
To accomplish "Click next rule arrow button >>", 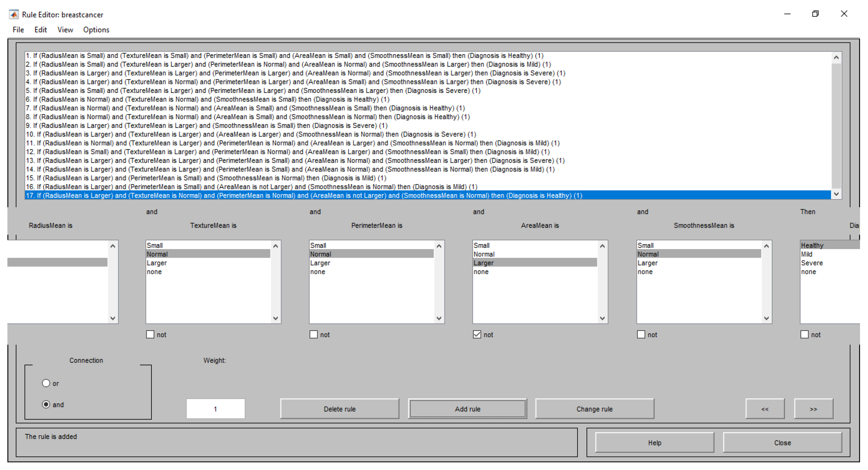I will tap(813, 409).
